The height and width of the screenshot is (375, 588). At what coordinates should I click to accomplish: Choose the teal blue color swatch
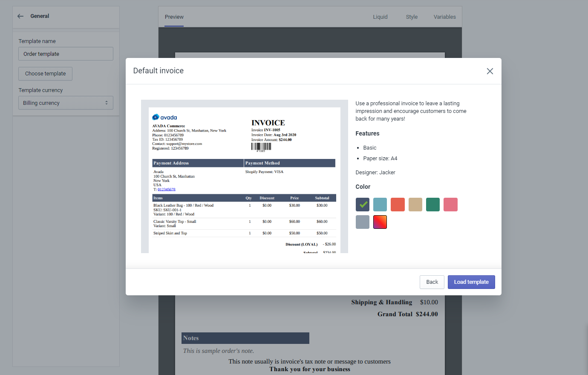click(x=380, y=205)
